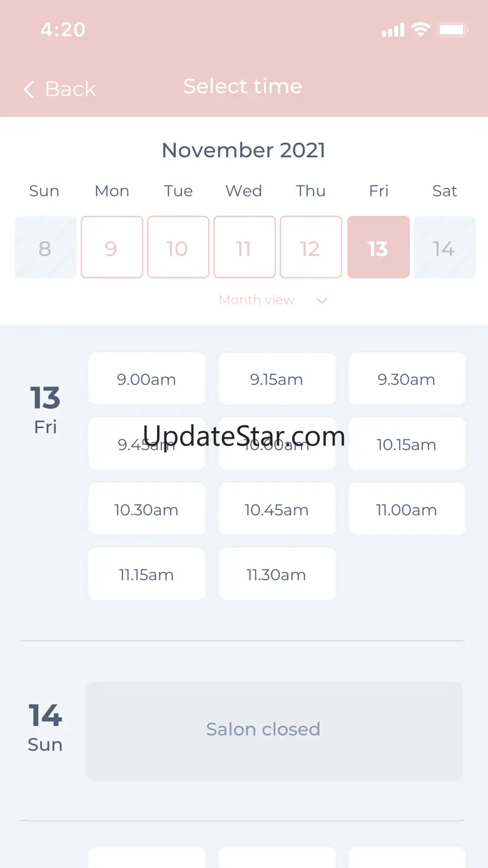The height and width of the screenshot is (868, 488).
Task: Book the 9.30am time slot
Action: 407,379
